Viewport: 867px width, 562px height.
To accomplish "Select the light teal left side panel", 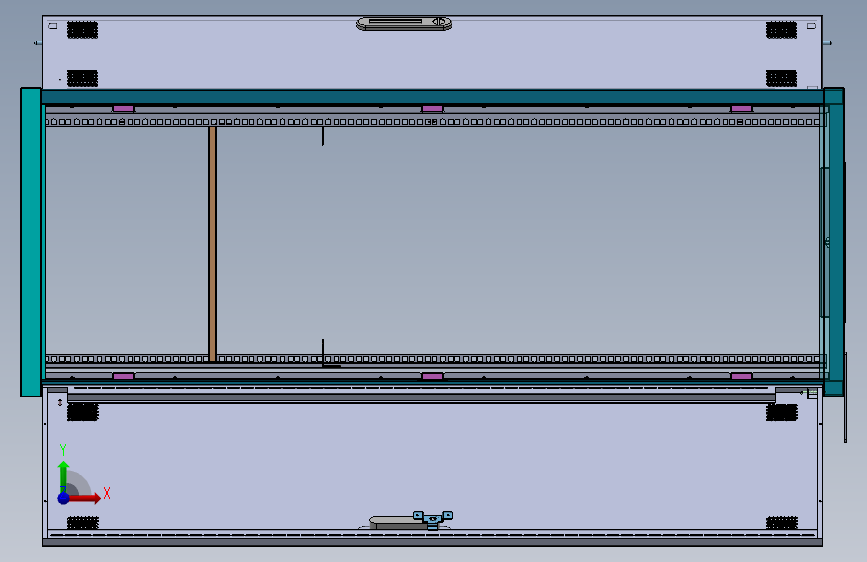I will click(x=31, y=242).
